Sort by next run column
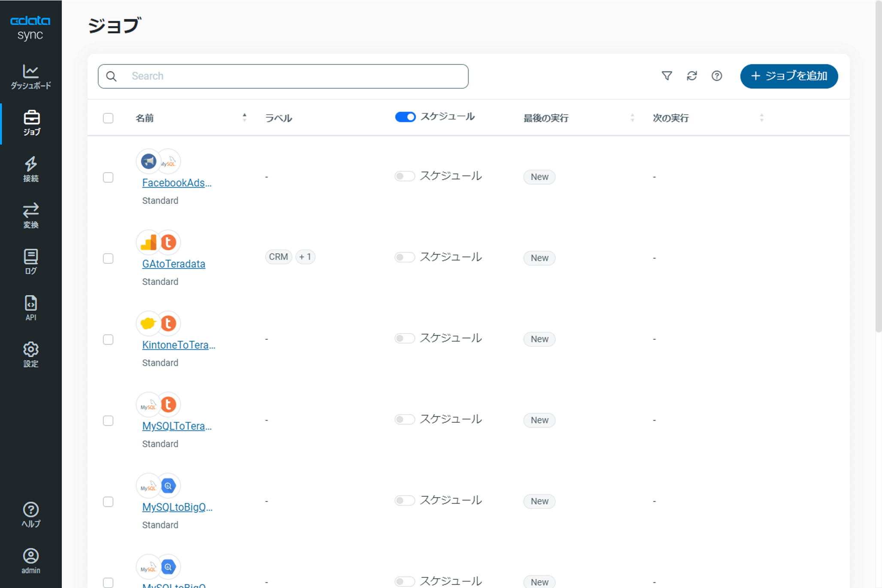This screenshot has width=882, height=588. pos(761,118)
